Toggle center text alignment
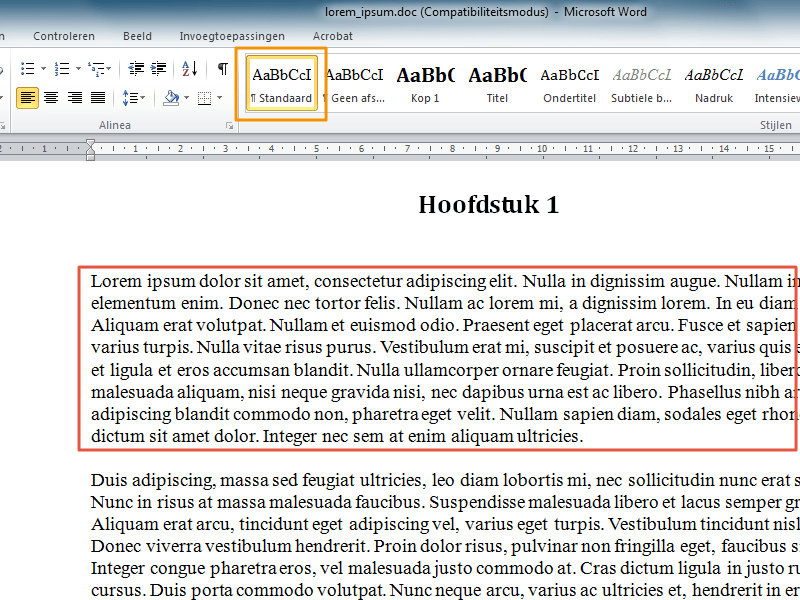Image resolution: width=800 pixels, height=600 pixels. tap(51, 97)
